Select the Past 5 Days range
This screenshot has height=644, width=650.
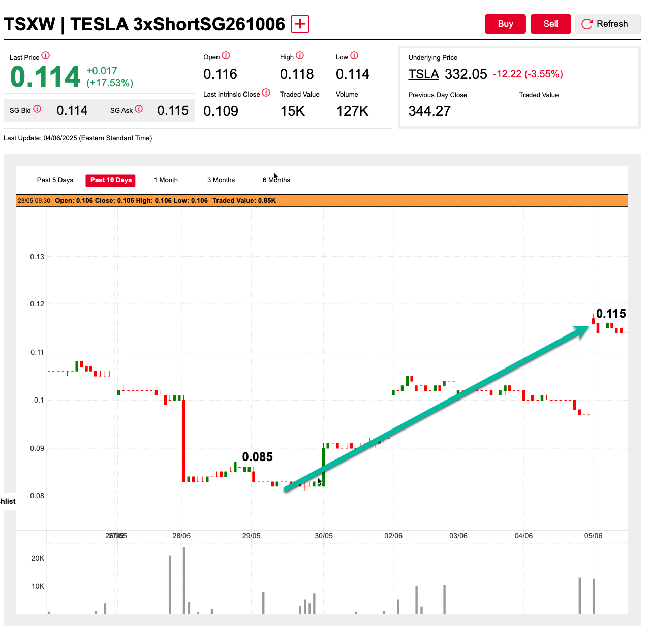point(55,180)
